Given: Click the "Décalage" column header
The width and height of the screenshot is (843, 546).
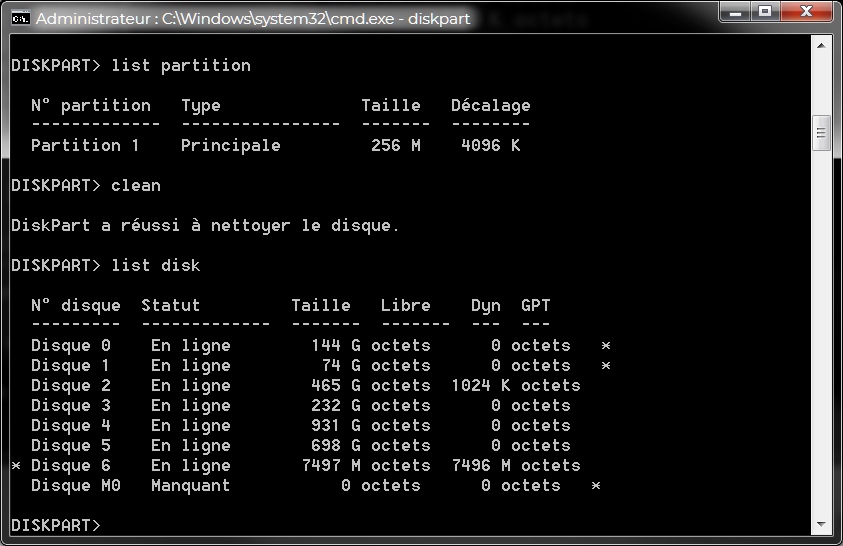Looking at the screenshot, I should (x=490, y=106).
